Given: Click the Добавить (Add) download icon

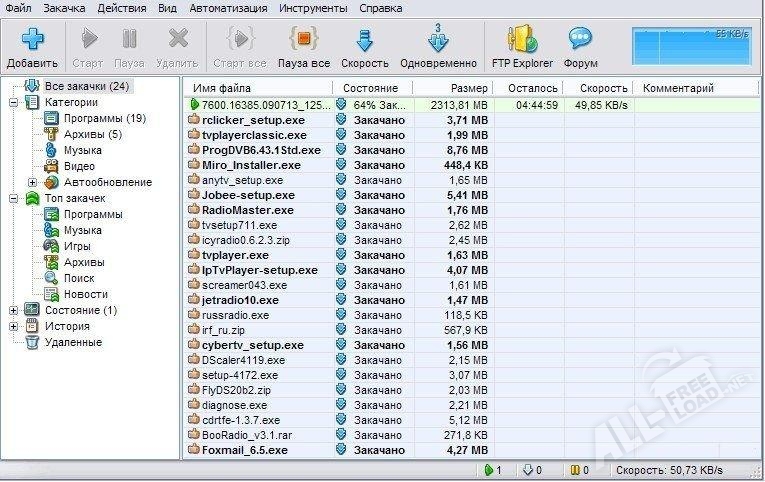Looking at the screenshot, I should coord(31,40).
